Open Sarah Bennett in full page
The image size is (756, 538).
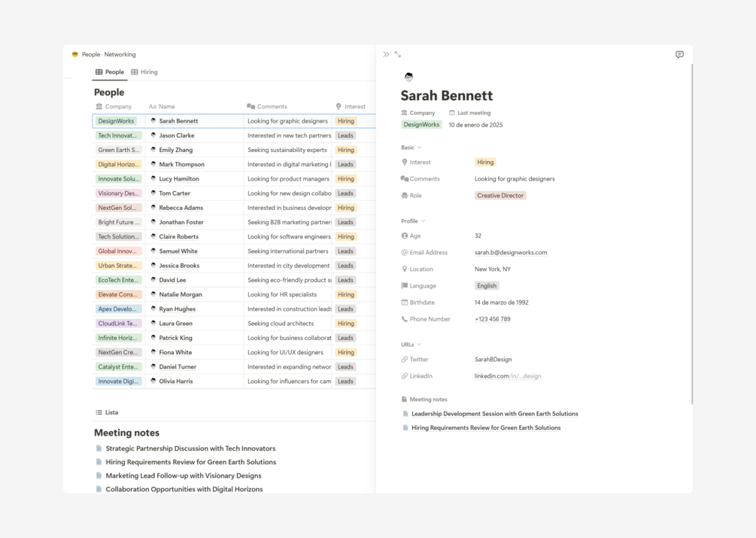click(398, 54)
